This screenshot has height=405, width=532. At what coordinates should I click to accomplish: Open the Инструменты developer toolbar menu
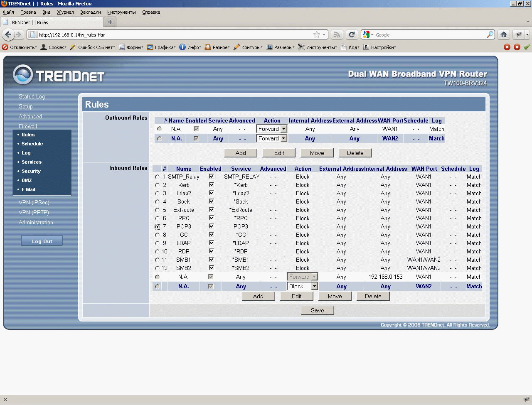[x=318, y=47]
